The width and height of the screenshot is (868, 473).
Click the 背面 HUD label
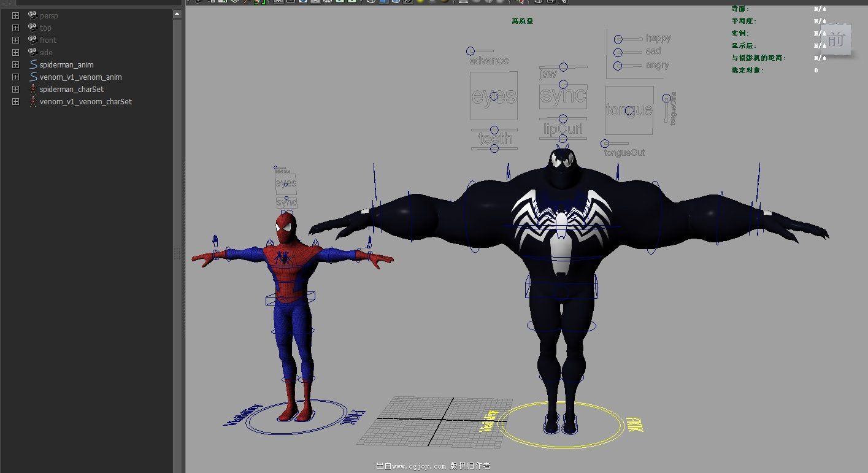coord(740,9)
